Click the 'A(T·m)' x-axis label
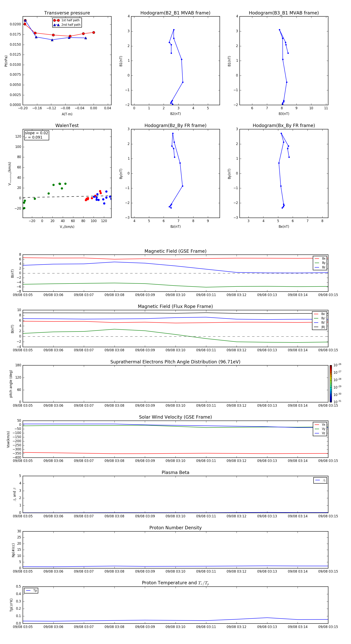Screen dimensions: 351x644 (x=67, y=114)
